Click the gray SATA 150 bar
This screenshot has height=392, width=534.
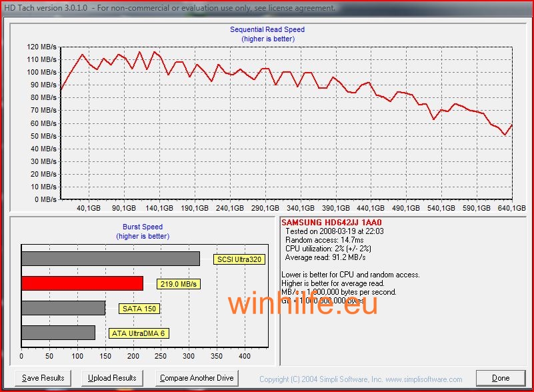coord(63,308)
